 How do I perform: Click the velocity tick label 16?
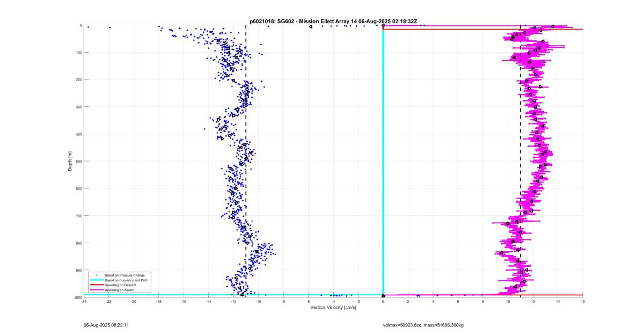pyautogui.click(x=583, y=301)
